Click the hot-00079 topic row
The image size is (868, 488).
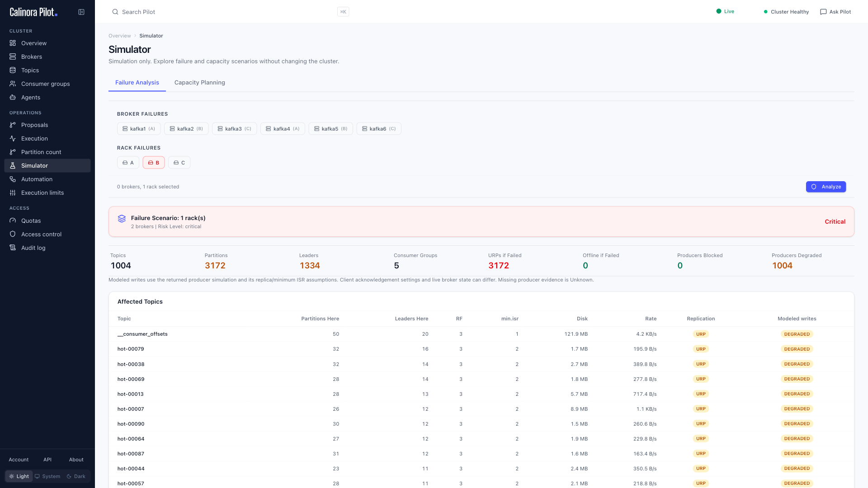pyautogui.click(x=481, y=349)
